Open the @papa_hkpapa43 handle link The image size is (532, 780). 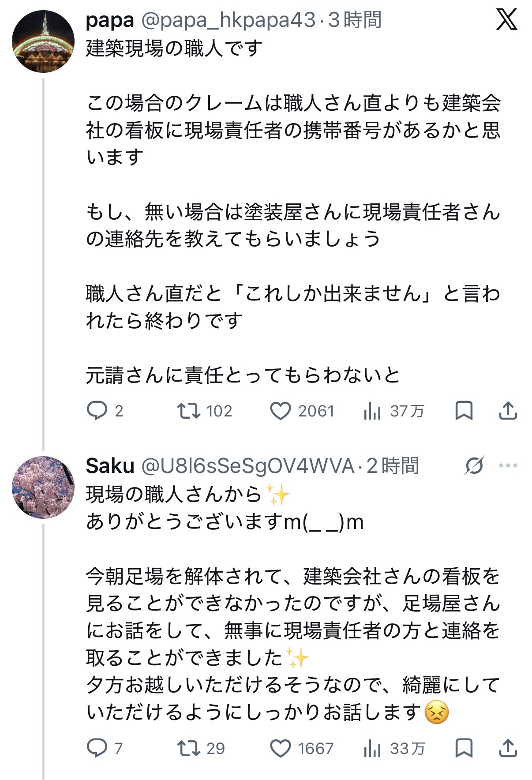[x=229, y=20]
